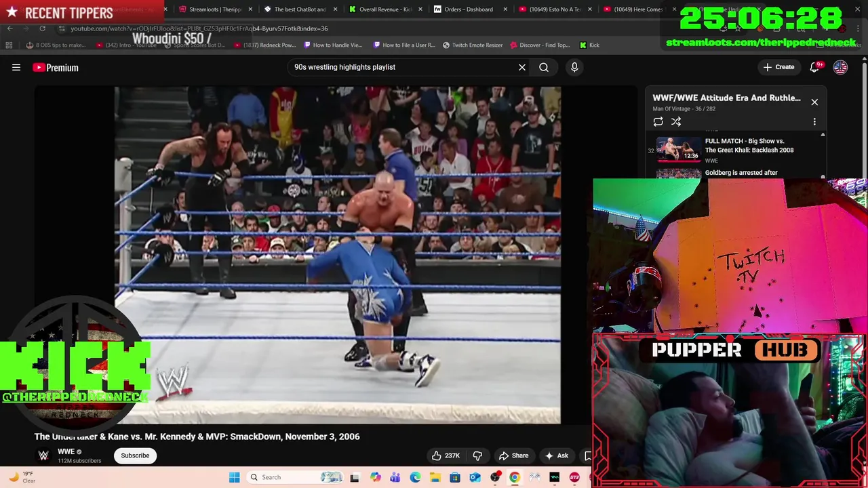Click the Ask button
868x488 pixels.
tap(557, 455)
